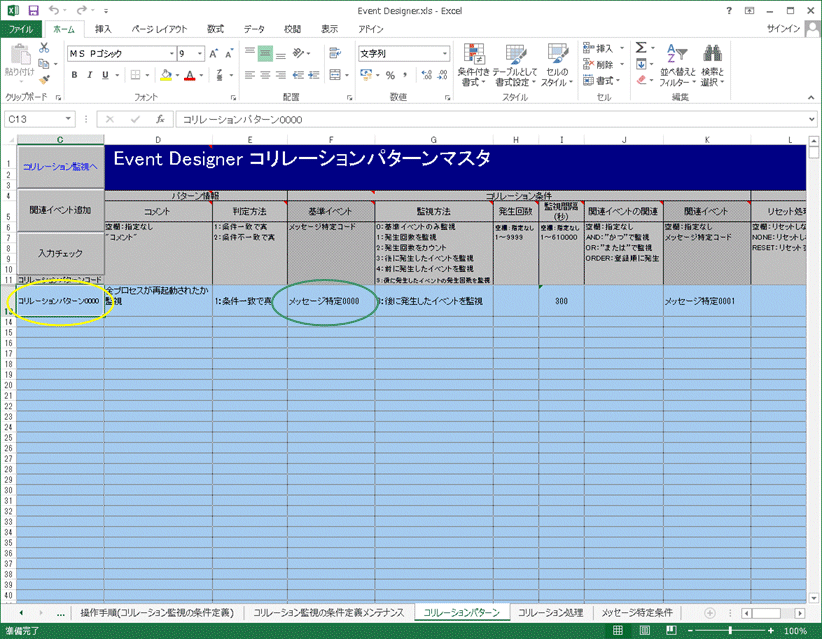Switch to page layout view in status bar
The width and height of the screenshot is (822, 639).
(x=644, y=630)
